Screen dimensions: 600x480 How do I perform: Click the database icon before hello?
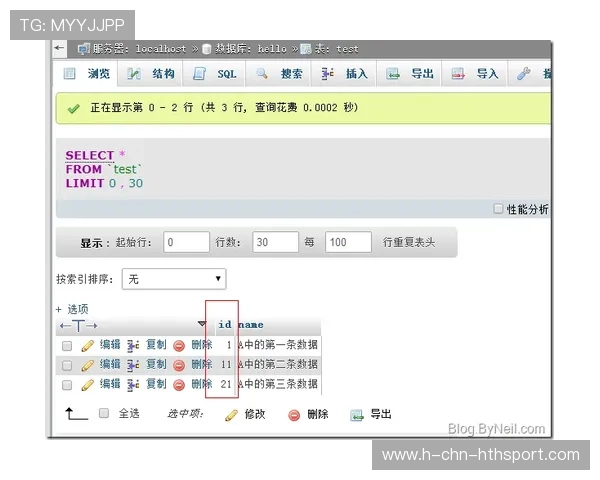click(206, 49)
